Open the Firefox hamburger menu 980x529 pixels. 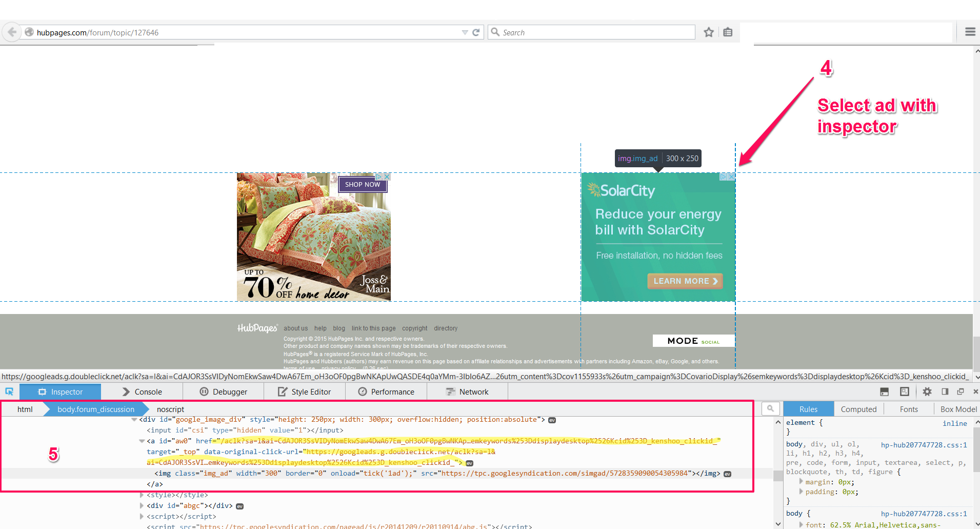tap(970, 32)
